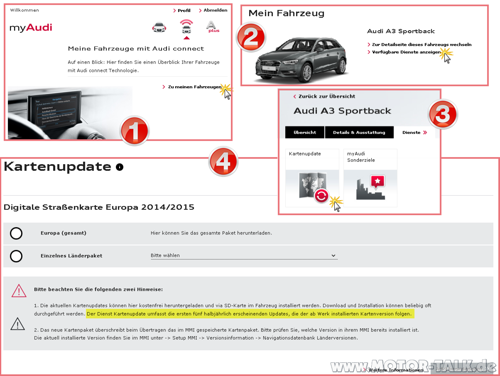500x376 pixels.
Task: Go back via Zurück zur Übersicht
Action: click(324, 96)
